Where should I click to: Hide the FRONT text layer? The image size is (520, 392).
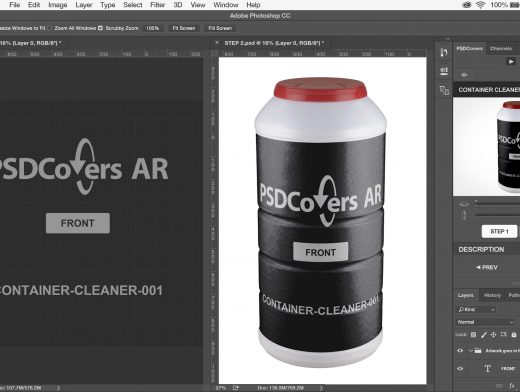click(460, 369)
